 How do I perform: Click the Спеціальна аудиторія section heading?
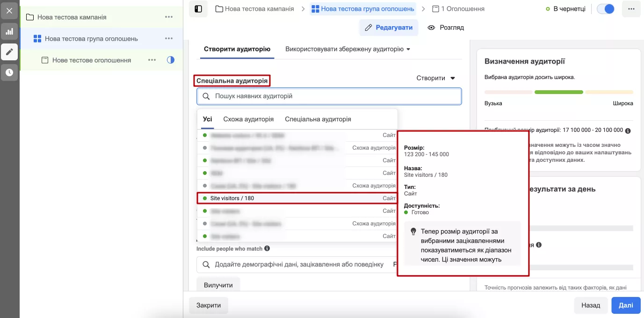pyautogui.click(x=232, y=81)
